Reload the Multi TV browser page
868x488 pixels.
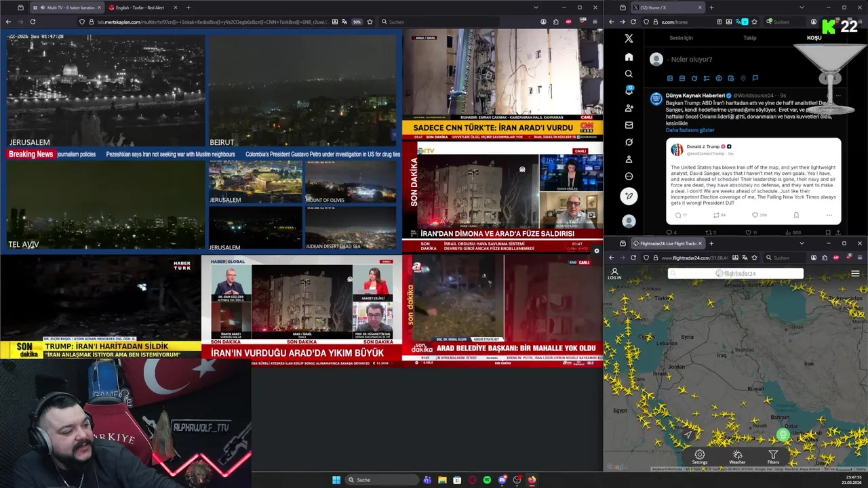pyautogui.click(x=33, y=22)
